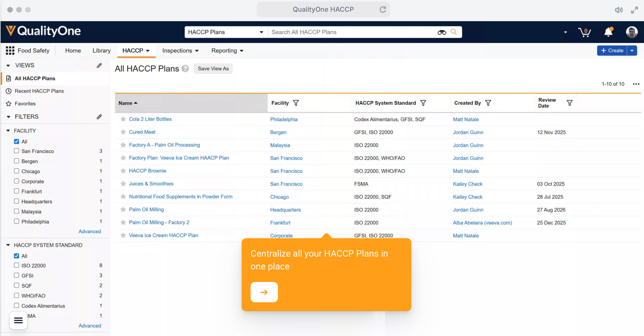This screenshot has height=336, width=644.
Task: Filter the Facility column
Action: click(296, 103)
